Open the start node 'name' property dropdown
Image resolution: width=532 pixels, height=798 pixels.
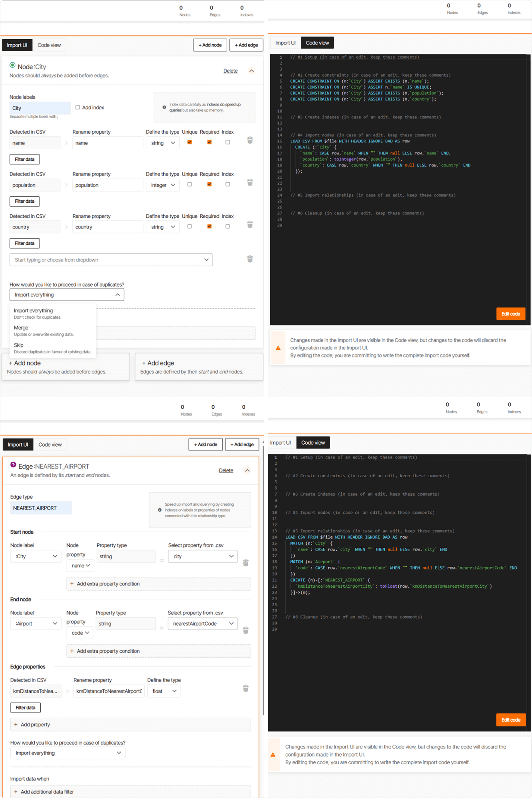pyautogui.click(x=80, y=565)
